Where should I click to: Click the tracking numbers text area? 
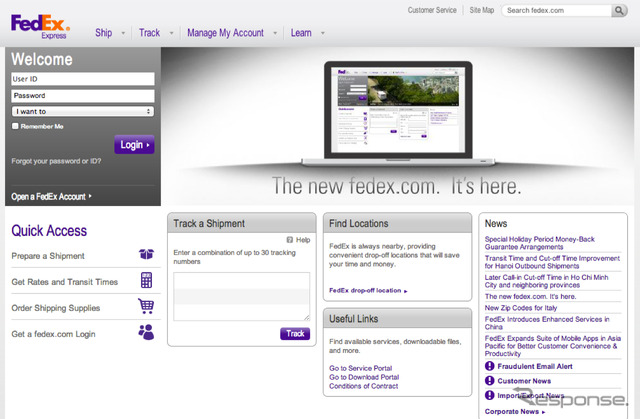coord(242,297)
